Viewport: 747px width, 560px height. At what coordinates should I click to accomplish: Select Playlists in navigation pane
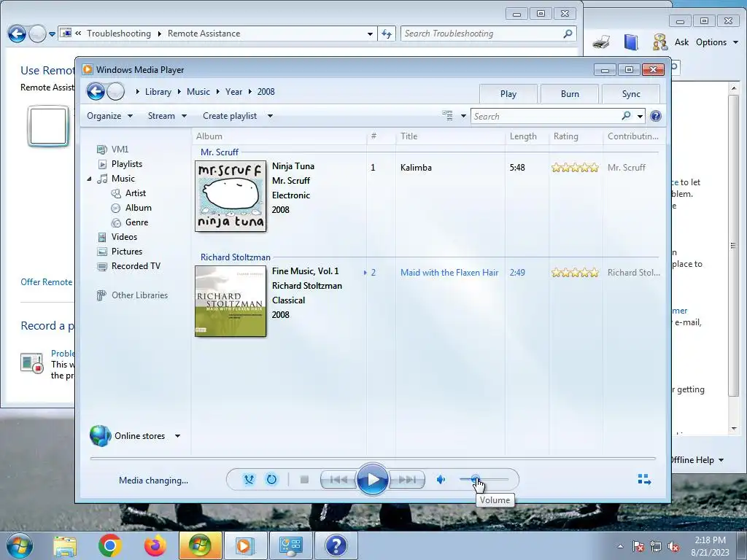click(x=127, y=164)
